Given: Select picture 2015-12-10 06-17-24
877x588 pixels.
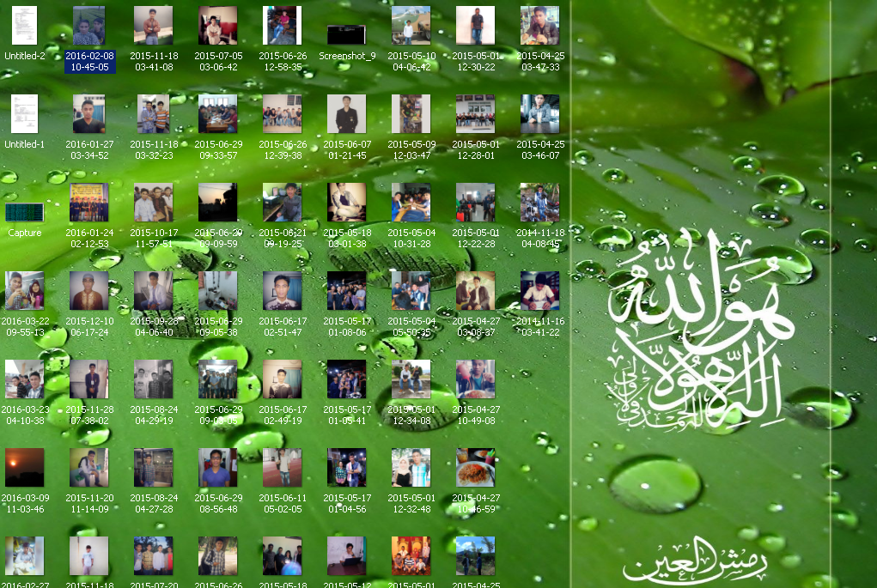Looking at the screenshot, I should pos(89,291).
